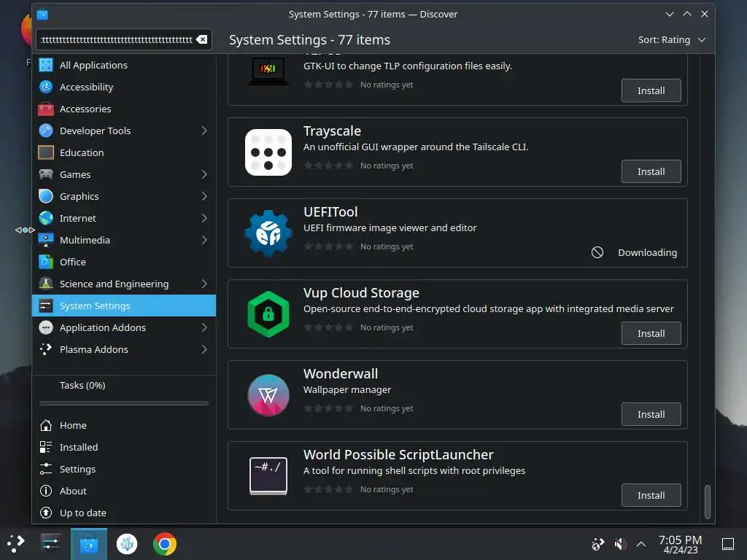Open Discover Settings page
The width and height of the screenshot is (747, 560).
coord(124,469)
